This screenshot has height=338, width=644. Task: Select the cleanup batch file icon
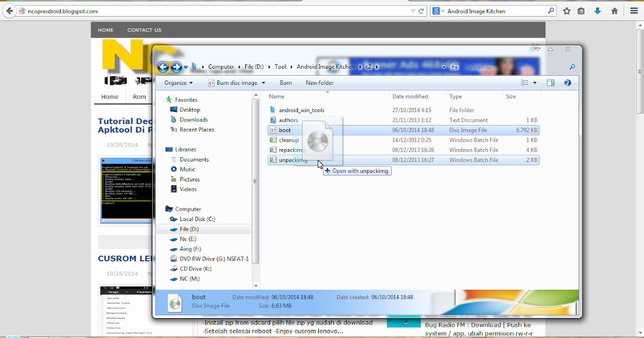tap(273, 140)
